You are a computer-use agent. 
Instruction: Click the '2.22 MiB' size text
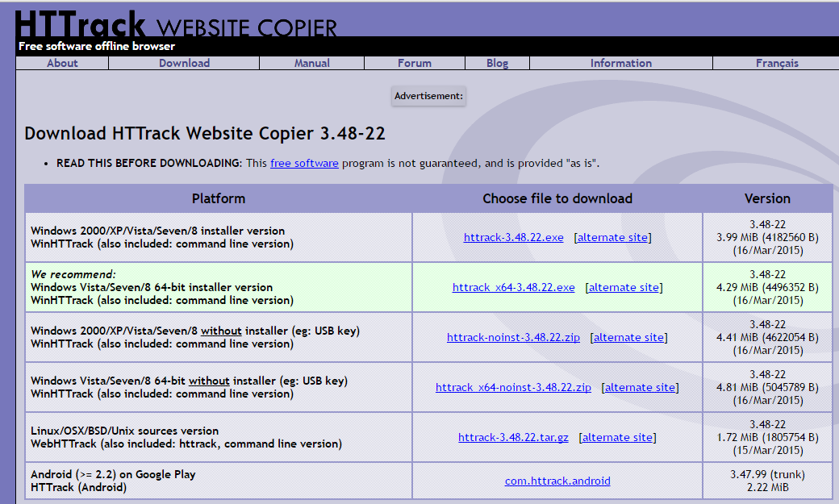pos(767,487)
